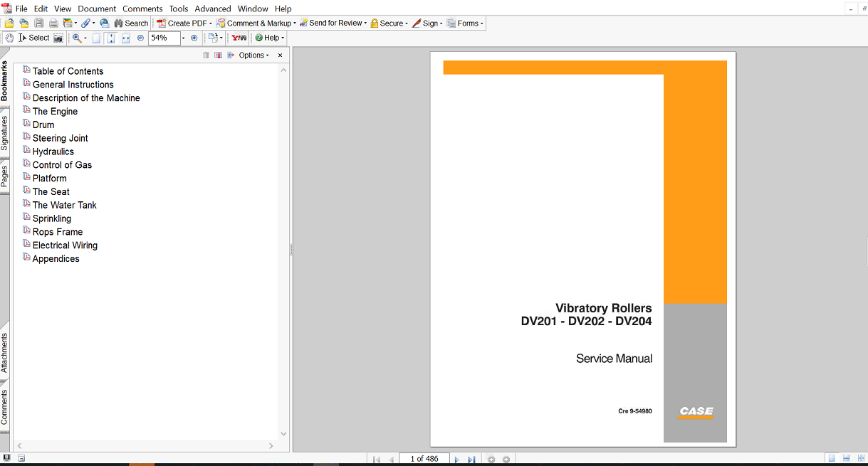Click the Search button
The height and width of the screenshot is (466, 868).
(131, 23)
